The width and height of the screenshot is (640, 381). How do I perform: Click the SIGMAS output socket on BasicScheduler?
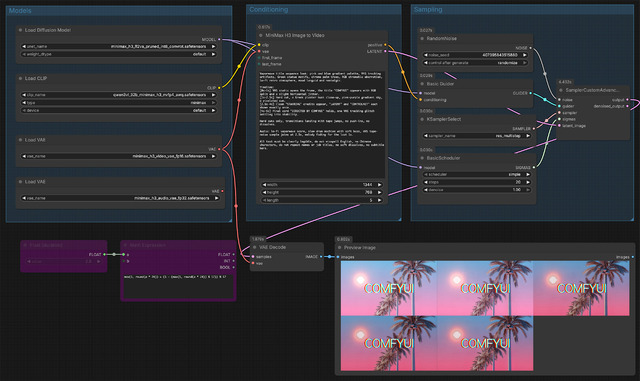coord(533,167)
